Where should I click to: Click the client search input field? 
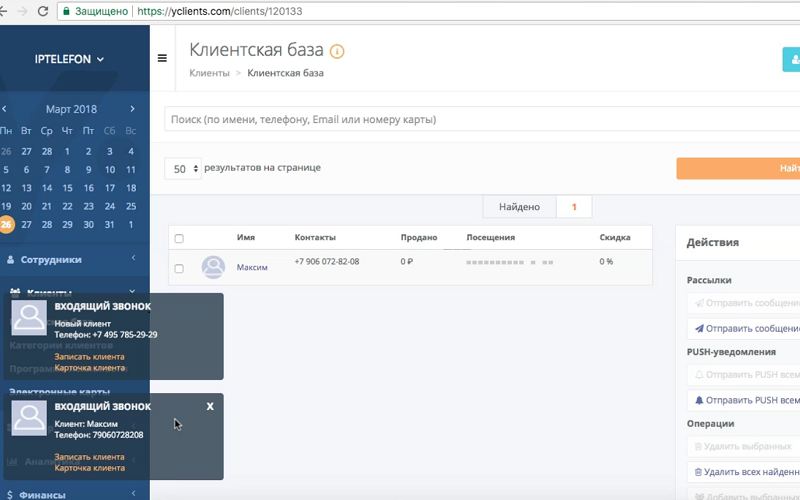(x=482, y=119)
